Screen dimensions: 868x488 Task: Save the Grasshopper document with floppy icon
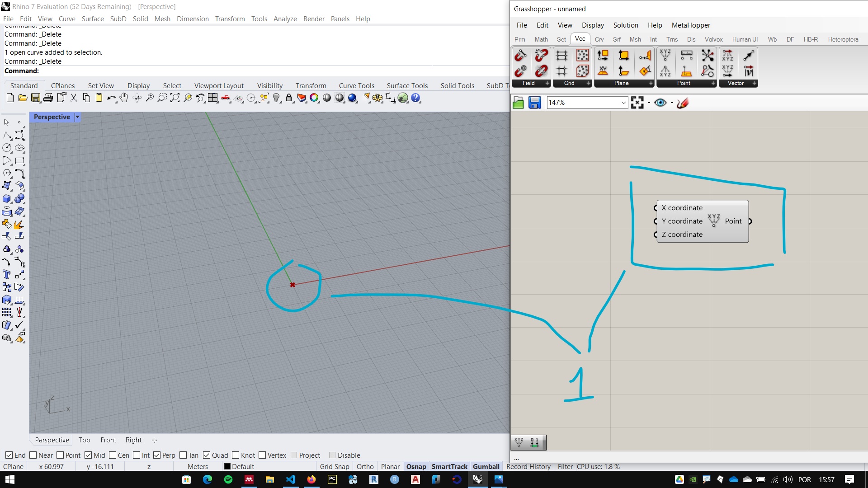tap(534, 103)
